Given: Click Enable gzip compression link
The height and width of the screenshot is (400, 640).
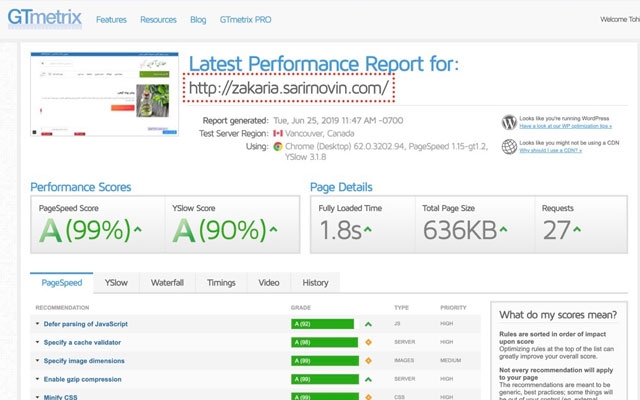Looking at the screenshot, I should tap(82, 379).
